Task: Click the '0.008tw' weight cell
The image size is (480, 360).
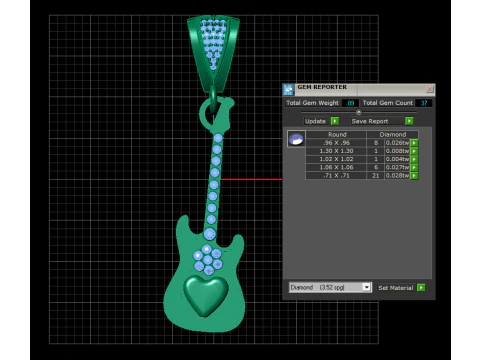Action: [x=397, y=151]
